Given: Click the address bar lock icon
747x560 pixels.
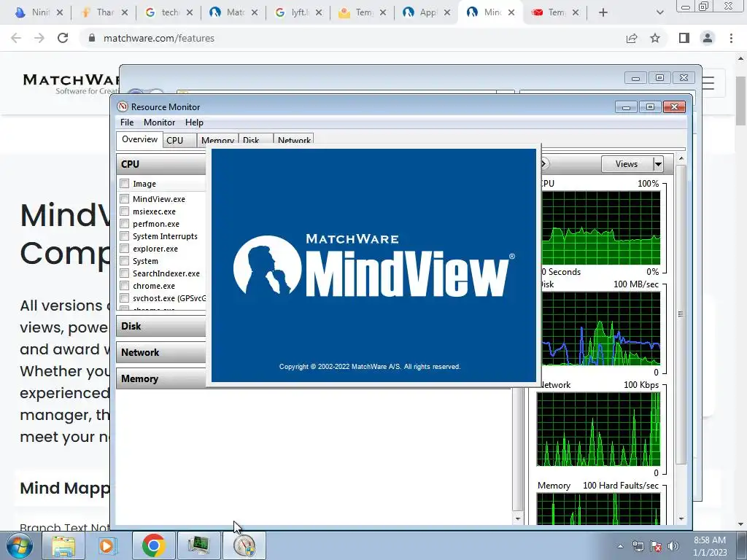Looking at the screenshot, I should point(92,38).
